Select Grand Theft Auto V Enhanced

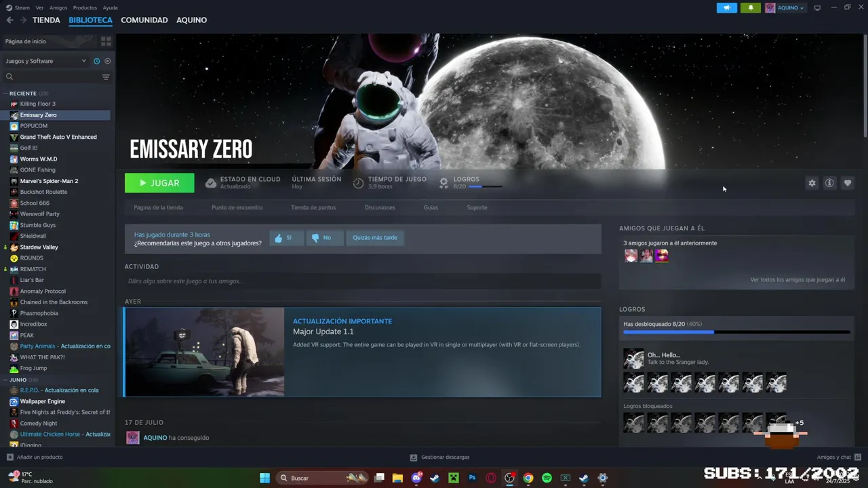click(x=58, y=137)
